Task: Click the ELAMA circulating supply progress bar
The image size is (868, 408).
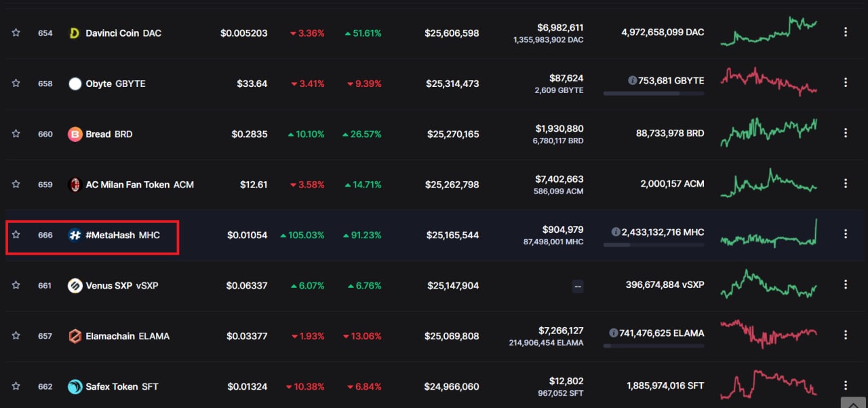Action: [x=654, y=346]
